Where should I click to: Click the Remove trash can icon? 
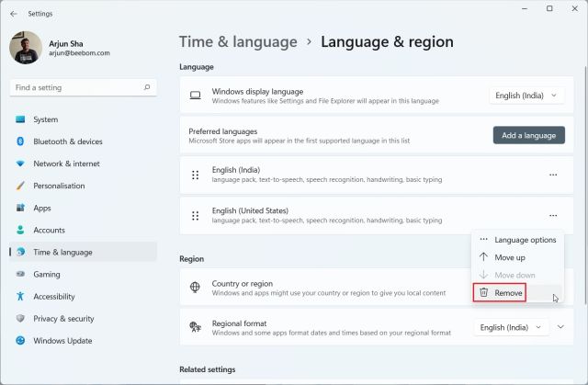(484, 292)
